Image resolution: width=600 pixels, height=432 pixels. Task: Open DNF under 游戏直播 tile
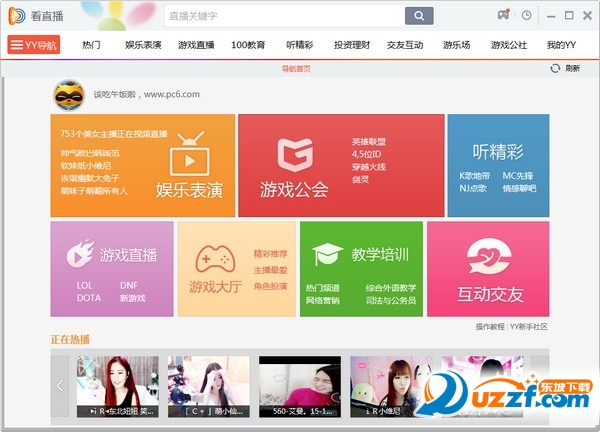(129, 285)
